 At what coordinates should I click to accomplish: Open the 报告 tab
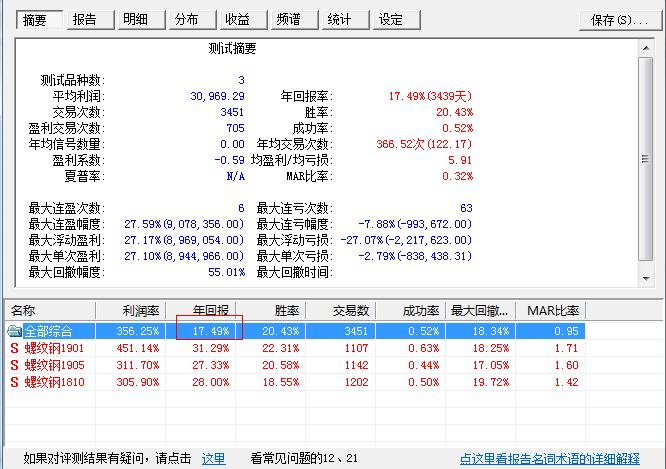tap(90, 20)
